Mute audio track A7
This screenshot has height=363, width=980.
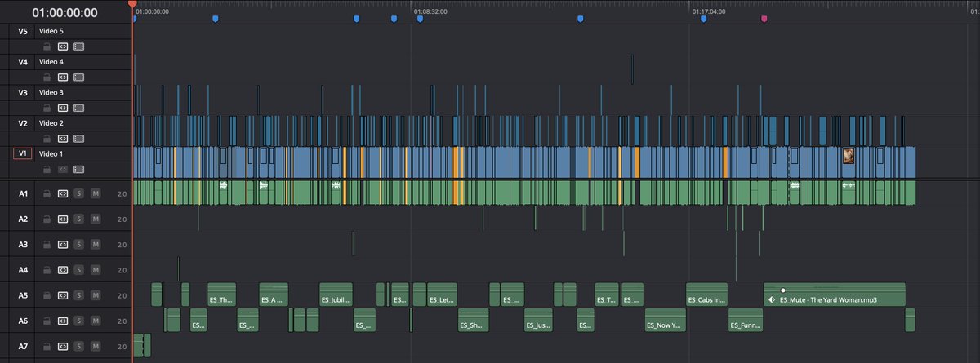(x=96, y=347)
